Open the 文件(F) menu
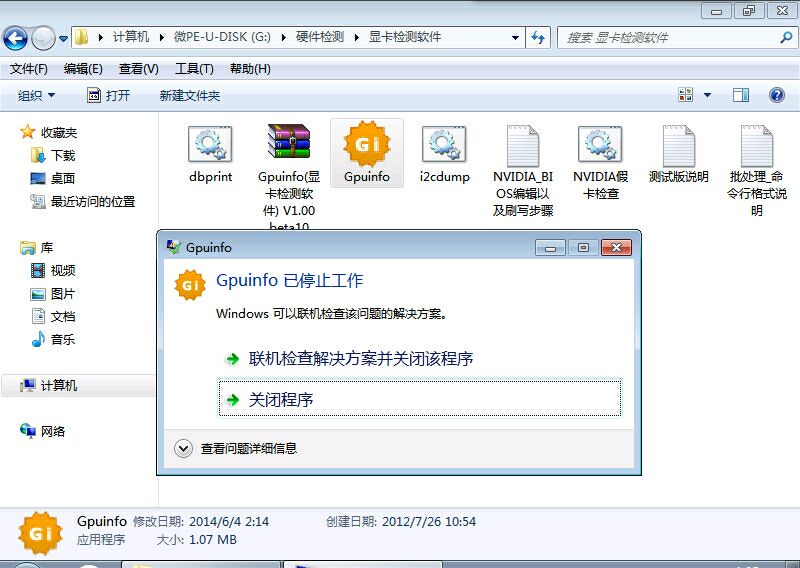This screenshot has height=568, width=800. (29, 69)
